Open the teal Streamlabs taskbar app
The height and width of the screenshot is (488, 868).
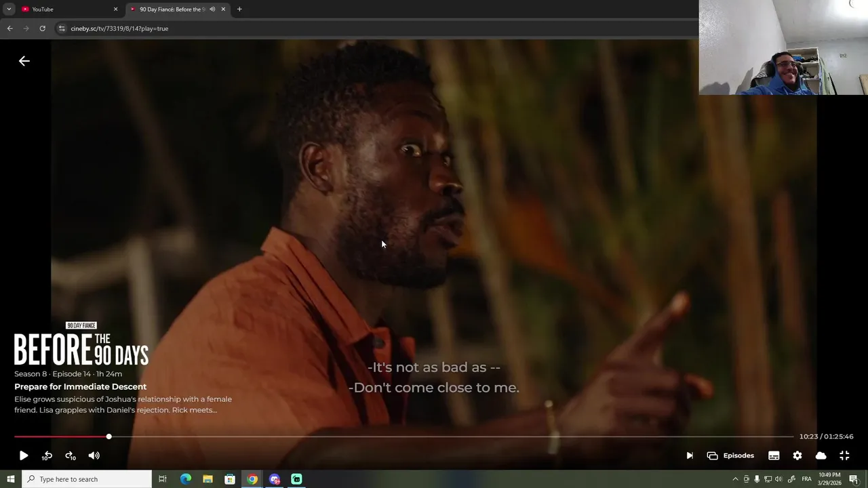[x=296, y=479]
